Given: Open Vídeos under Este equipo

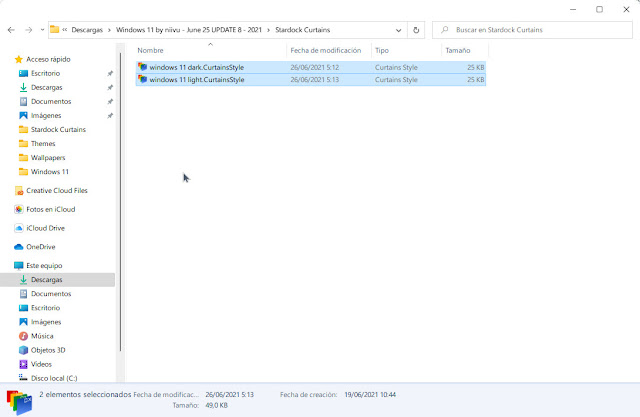Looking at the screenshot, I should (41, 364).
